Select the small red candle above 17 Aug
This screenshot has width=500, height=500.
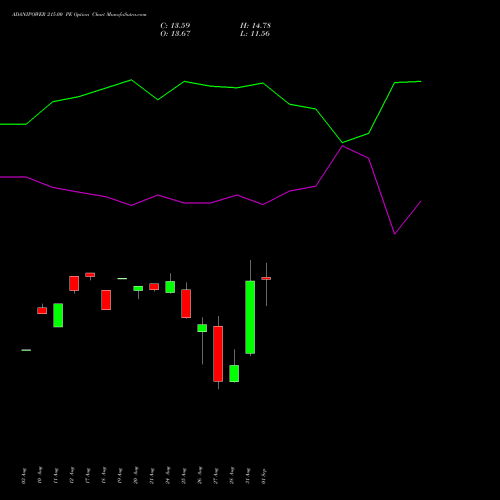90,275
